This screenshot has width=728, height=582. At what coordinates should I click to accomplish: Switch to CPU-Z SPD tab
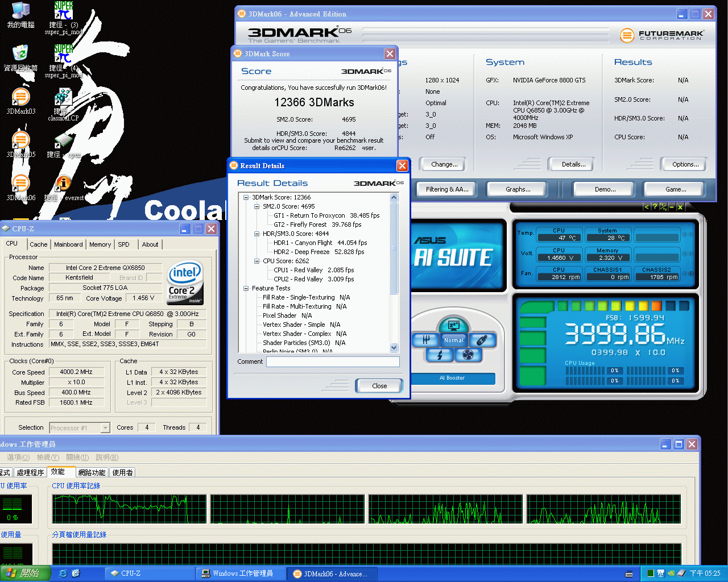[x=124, y=244]
